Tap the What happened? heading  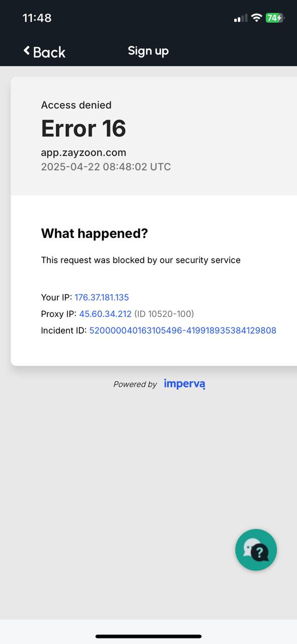click(x=94, y=233)
